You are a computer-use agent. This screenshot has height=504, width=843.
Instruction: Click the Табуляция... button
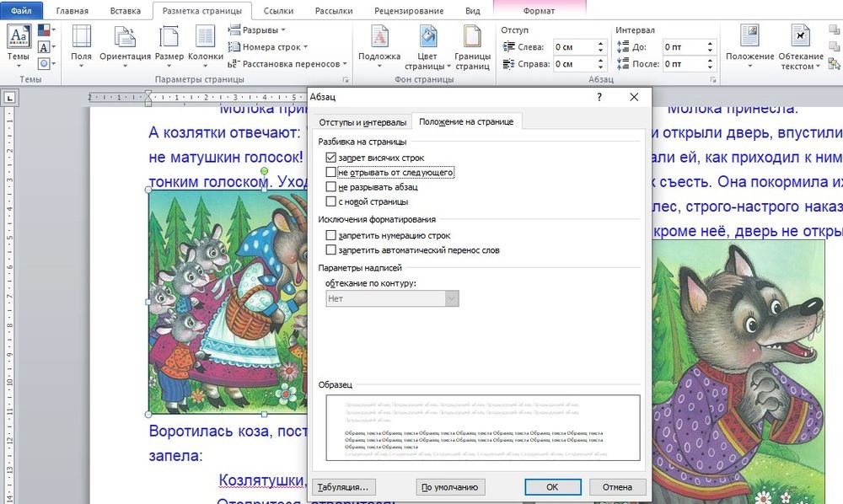click(x=344, y=487)
